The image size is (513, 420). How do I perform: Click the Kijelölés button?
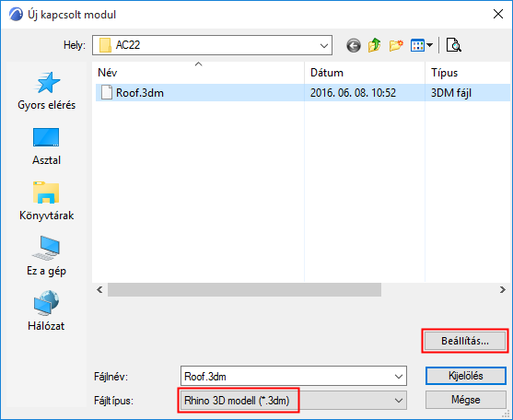tap(465, 376)
